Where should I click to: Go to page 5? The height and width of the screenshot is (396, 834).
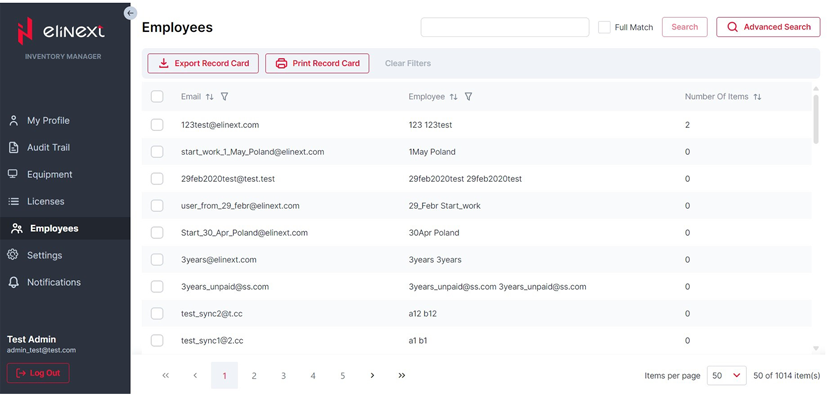[343, 375]
